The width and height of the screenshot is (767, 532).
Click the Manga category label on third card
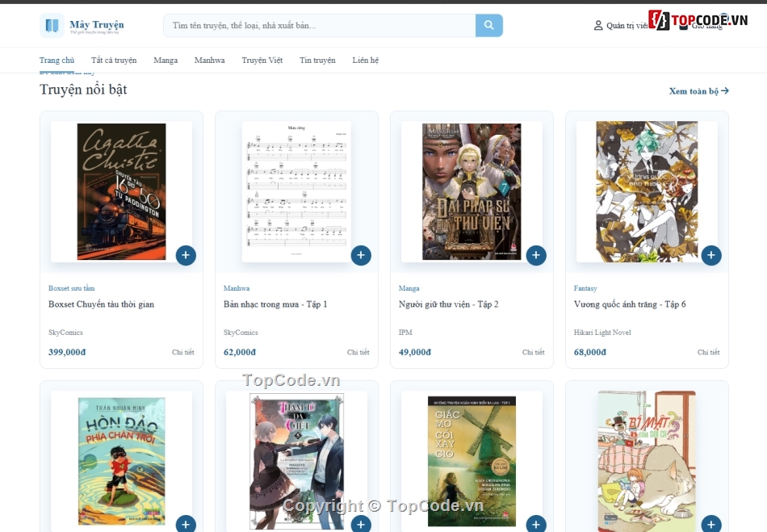click(409, 288)
